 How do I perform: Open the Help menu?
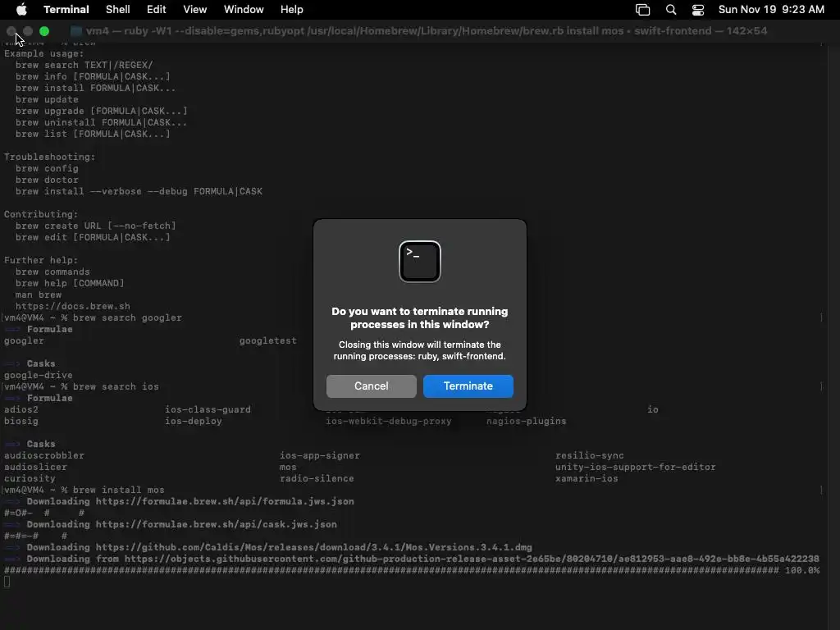[x=292, y=10]
